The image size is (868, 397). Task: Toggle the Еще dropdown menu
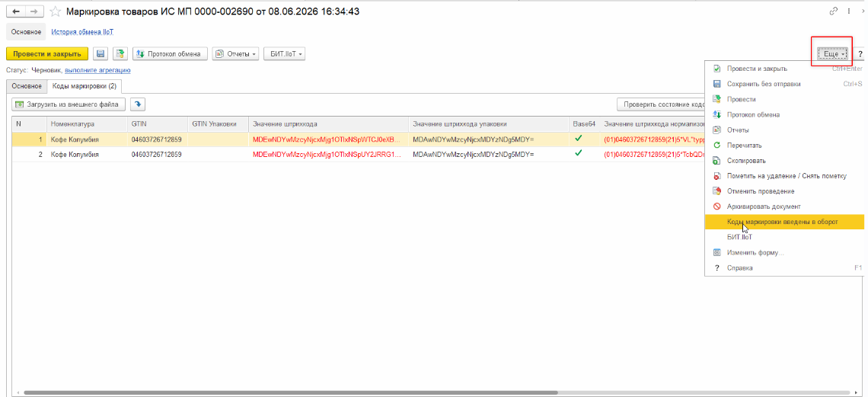coord(832,53)
